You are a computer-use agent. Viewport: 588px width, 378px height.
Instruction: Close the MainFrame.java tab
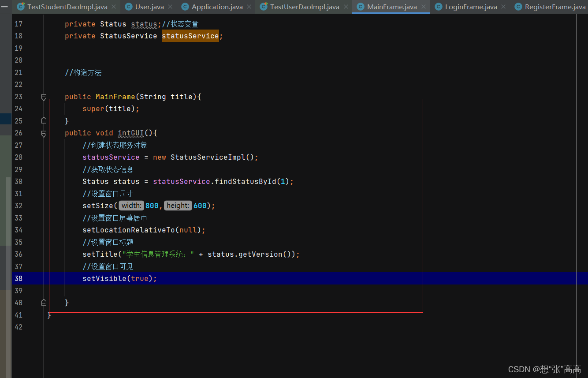[423, 7]
